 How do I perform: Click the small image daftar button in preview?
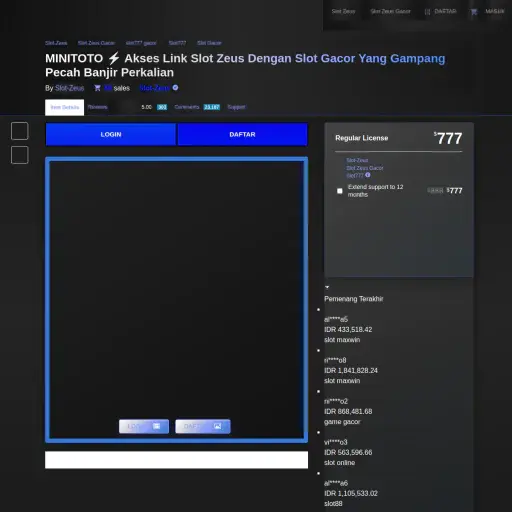(203, 426)
